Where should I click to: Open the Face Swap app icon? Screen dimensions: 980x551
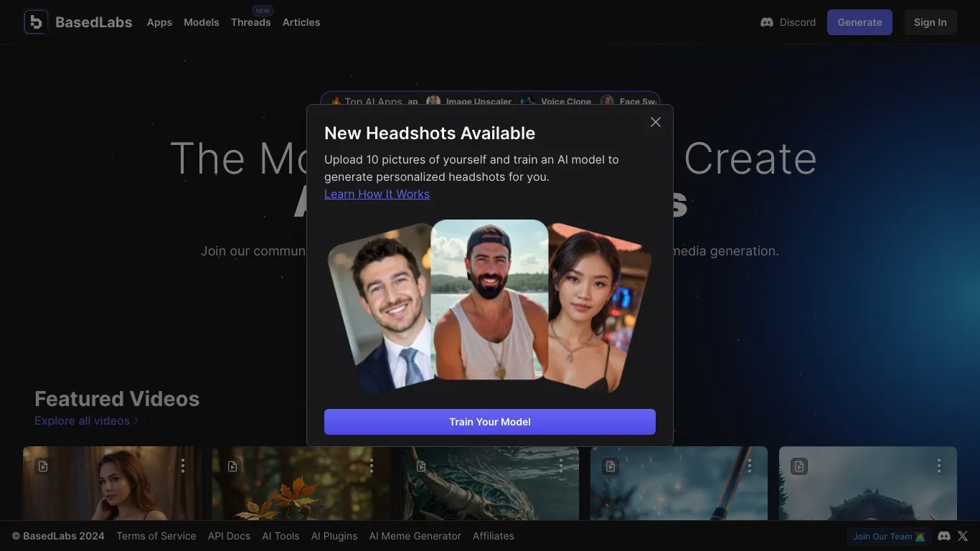[607, 101]
